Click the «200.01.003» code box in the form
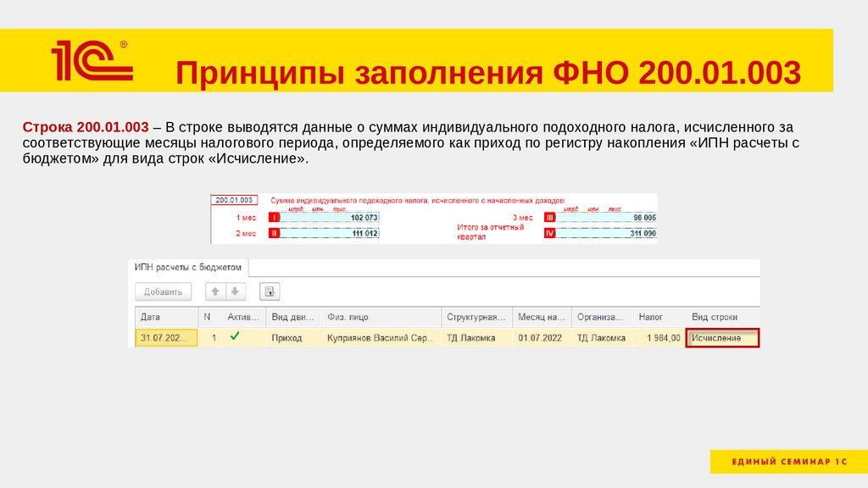Screen dimensions: 868x488 tap(234, 200)
